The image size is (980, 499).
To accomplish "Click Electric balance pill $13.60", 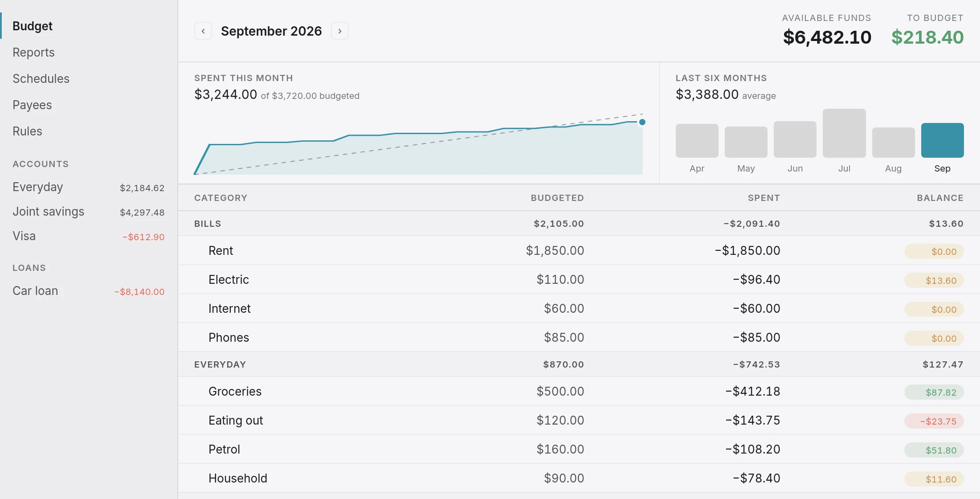I will point(934,281).
